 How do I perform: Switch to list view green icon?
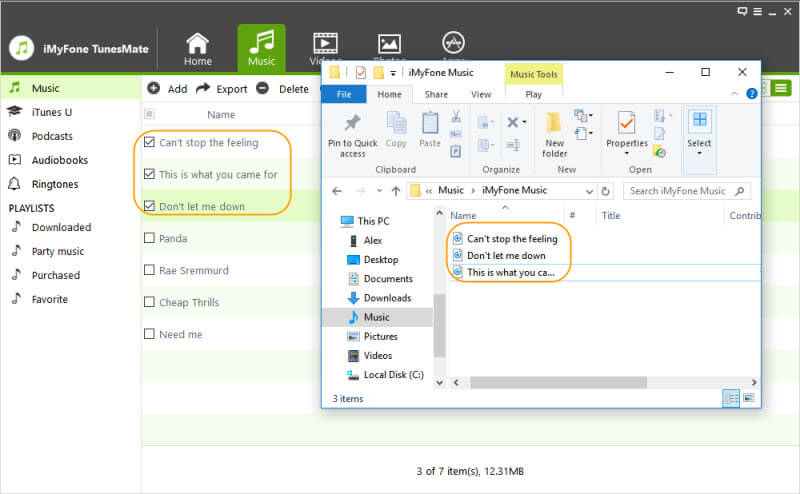[781, 88]
